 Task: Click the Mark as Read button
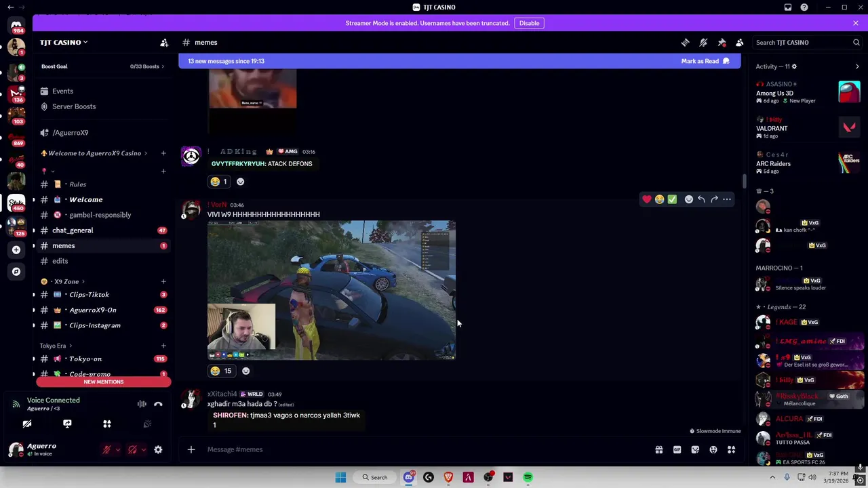click(705, 61)
